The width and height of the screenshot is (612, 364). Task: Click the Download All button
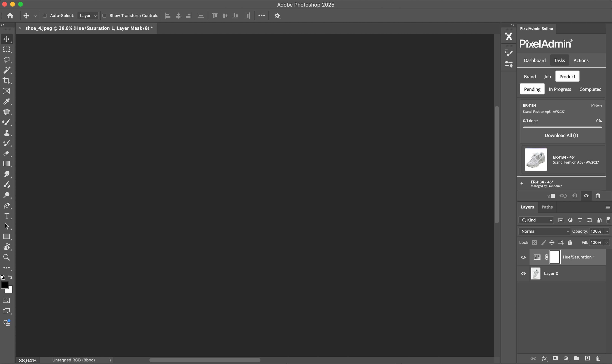click(x=561, y=135)
